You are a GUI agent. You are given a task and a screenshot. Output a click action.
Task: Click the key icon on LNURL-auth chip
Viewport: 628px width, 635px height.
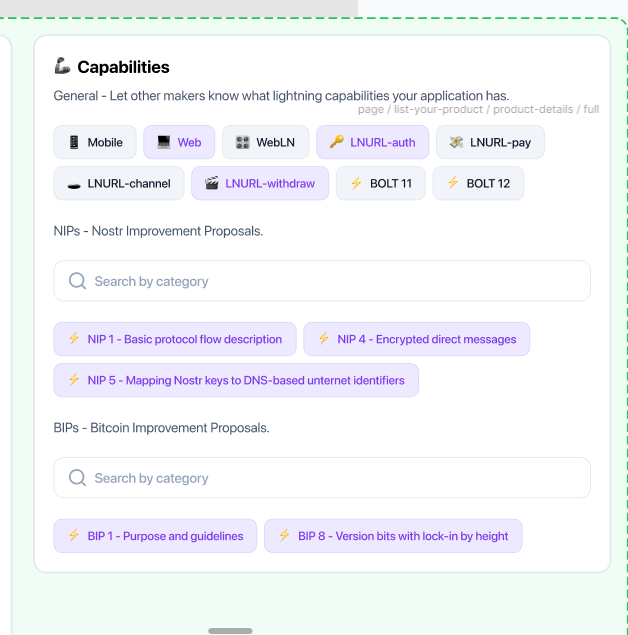(x=336, y=142)
